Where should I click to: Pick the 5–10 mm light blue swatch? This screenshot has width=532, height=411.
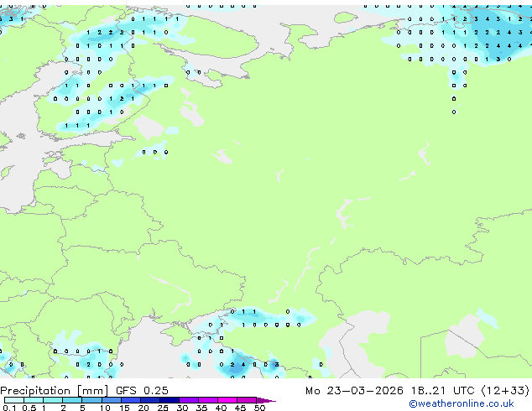click(x=91, y=400)
